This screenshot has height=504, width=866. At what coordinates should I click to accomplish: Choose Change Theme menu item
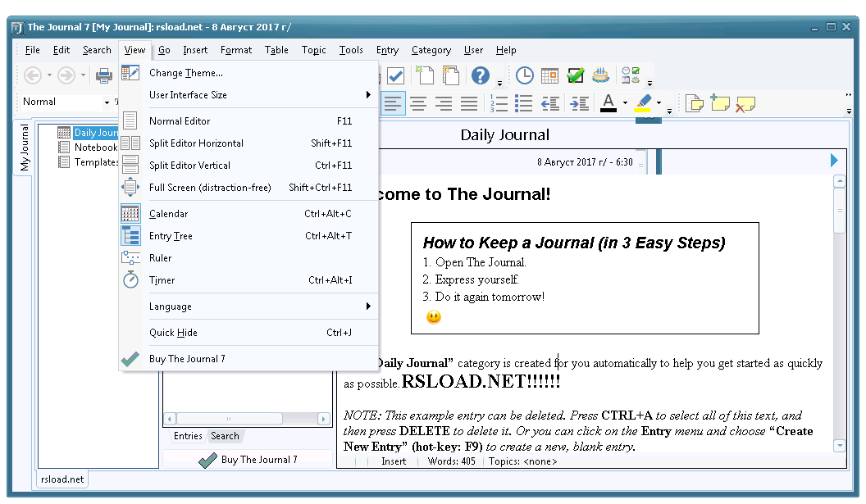tap(248, 73)
